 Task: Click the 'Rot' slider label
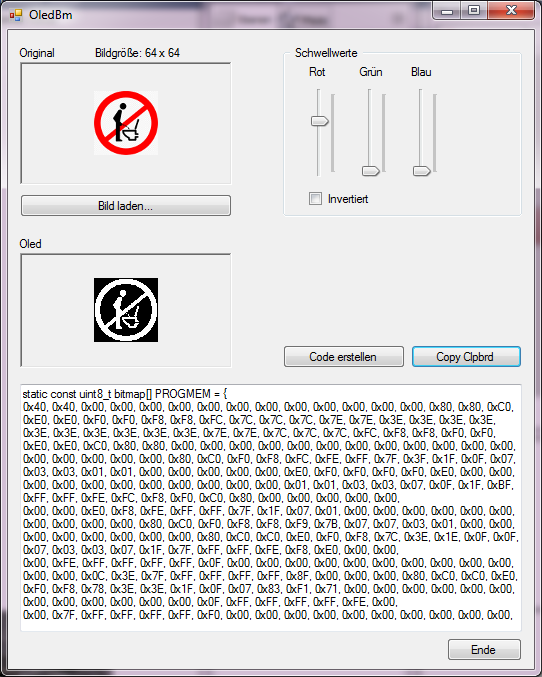click(x=317, y=72)
